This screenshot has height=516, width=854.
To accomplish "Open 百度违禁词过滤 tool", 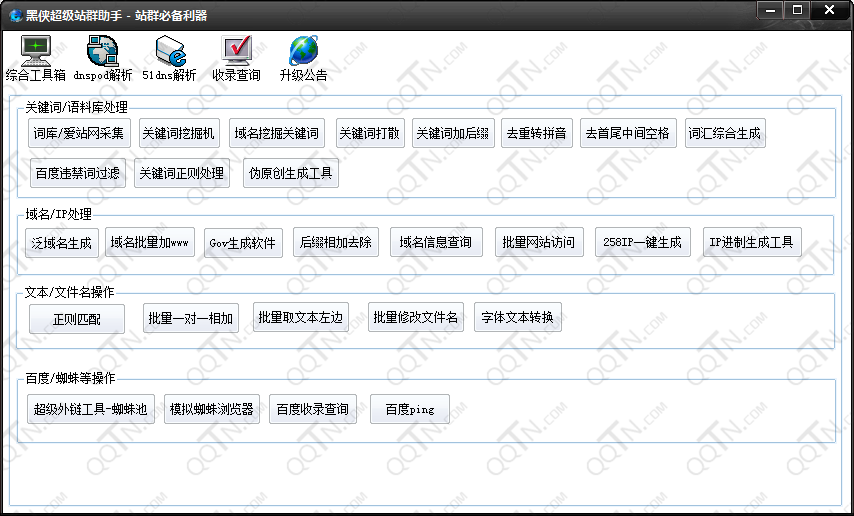I will 76,173.
